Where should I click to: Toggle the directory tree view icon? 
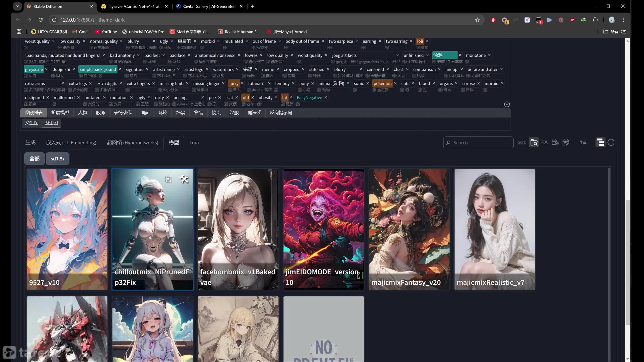pos(600,143)
